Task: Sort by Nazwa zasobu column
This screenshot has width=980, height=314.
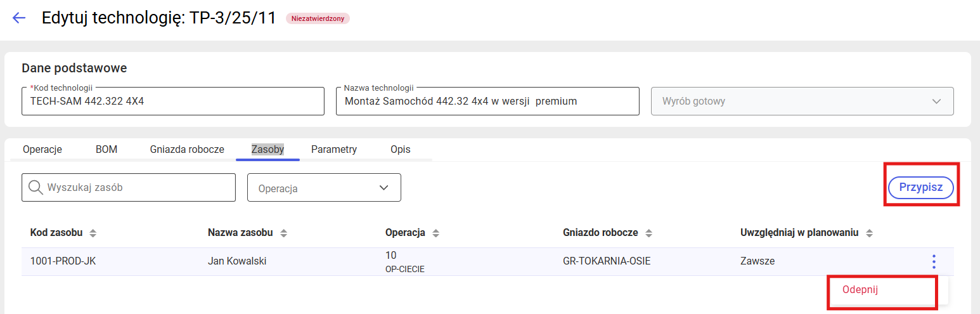Action: [x=283, y=233]
